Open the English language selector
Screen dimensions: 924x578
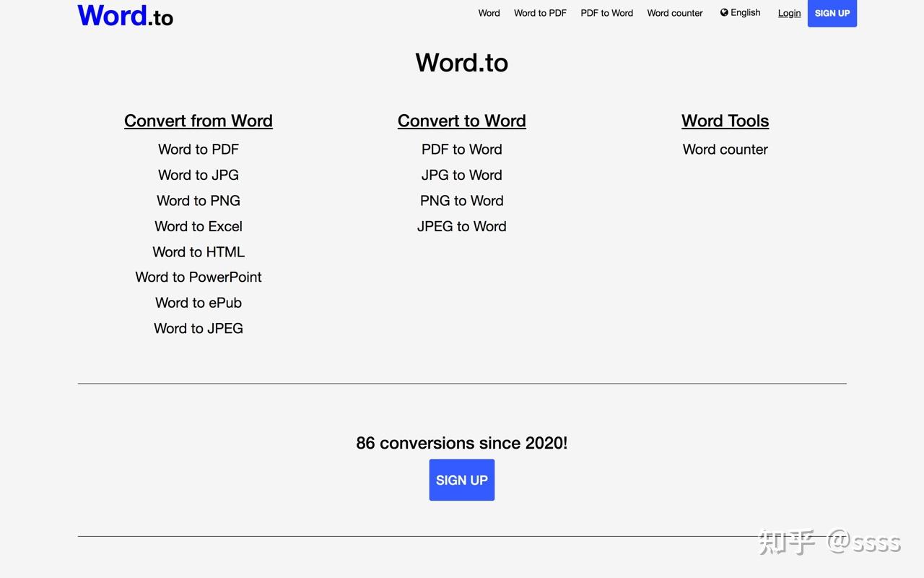click(x=740, y=12)
